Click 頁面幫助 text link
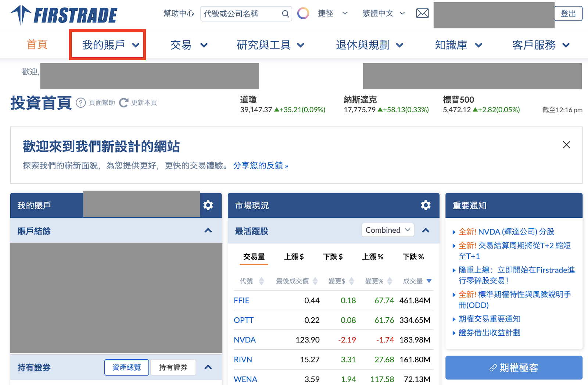 (102, 103)
